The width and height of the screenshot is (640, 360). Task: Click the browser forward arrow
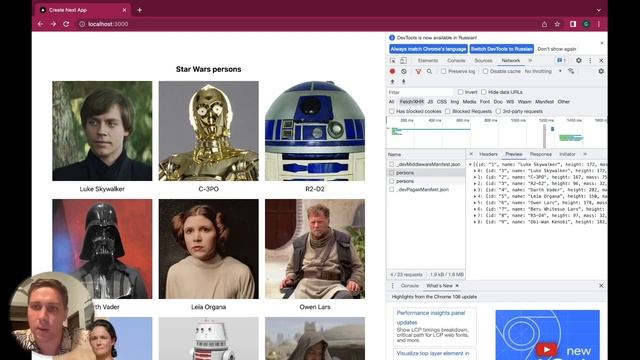click(x=53, y=24)
